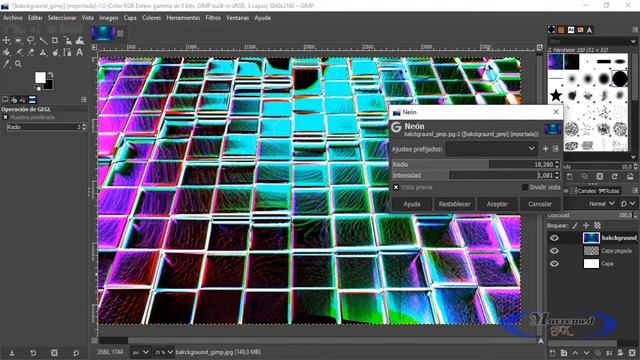The image size is (640, 360).
Task: Open the Herramientas menu
Action: coord(183,18)
